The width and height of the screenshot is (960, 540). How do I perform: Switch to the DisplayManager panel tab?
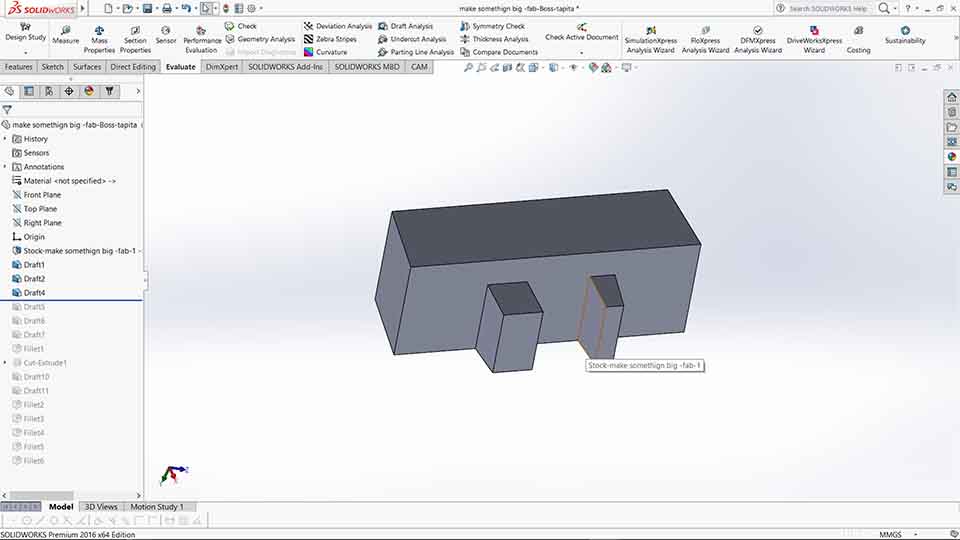[x=89, y=91]
